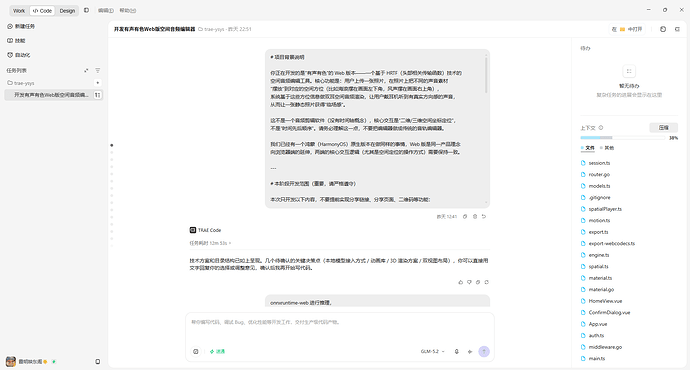Click the plus button beside trae-ysys folder
690x370 pixels.
click(x=98, y=83)
